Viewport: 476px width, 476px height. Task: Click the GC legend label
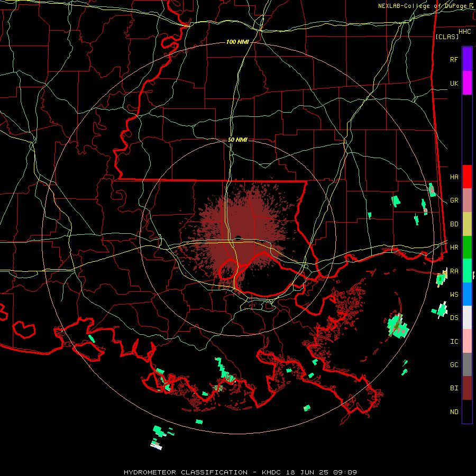(454, 365)
